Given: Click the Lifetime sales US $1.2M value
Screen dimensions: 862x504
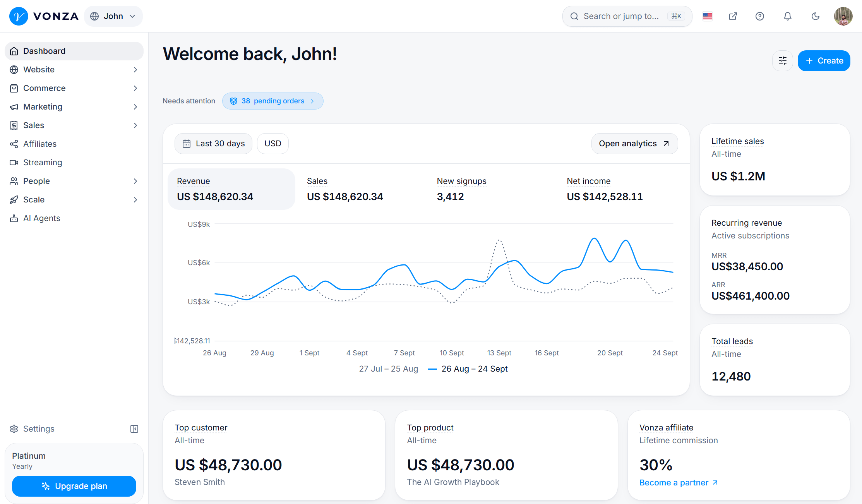Looking at the screenshot, I should (x=738, y=177).
